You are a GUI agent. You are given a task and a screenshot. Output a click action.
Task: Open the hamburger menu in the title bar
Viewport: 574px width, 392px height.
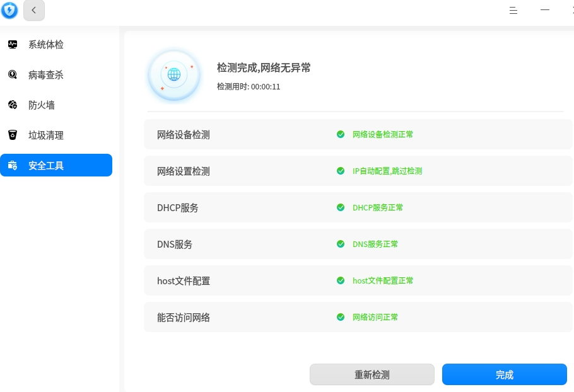tap(513, 10)
